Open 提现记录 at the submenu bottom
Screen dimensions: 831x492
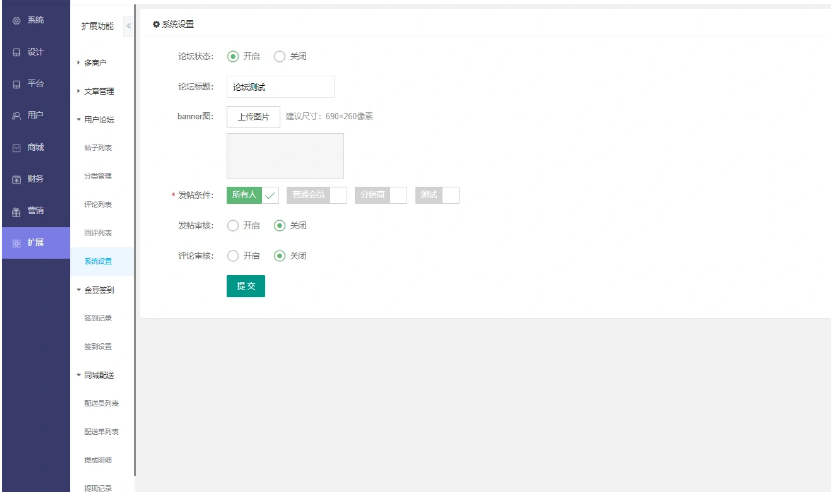(x=98, y=488)
